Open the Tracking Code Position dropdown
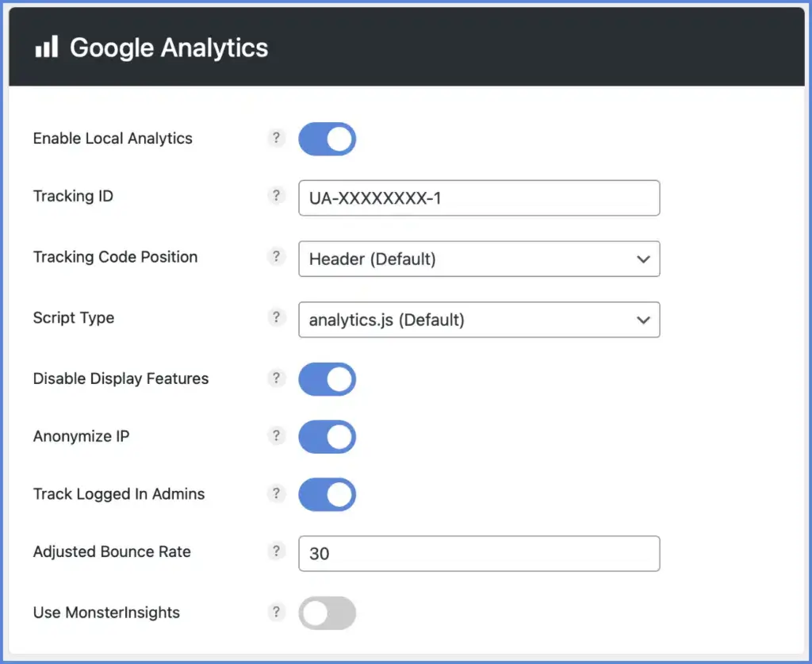Screen dimensions: 812x664 tap(479, 259)
